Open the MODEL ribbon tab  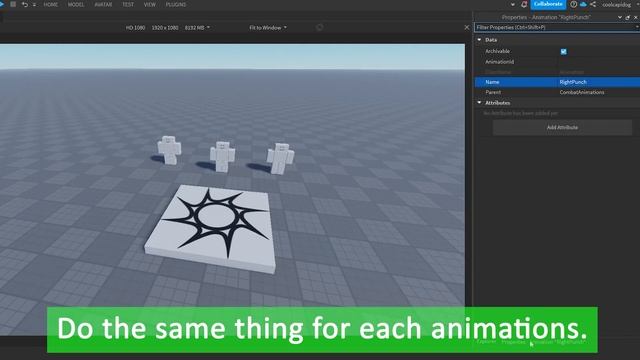[76, 4]
